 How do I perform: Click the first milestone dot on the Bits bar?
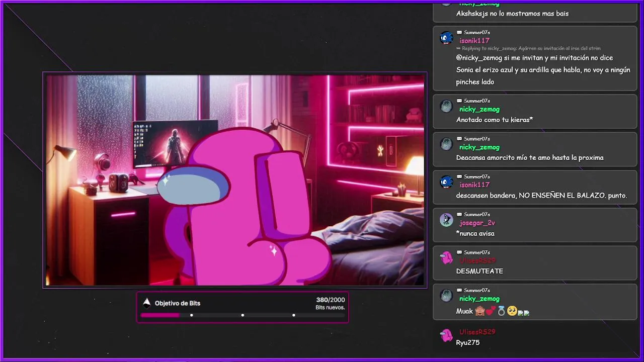191,315
